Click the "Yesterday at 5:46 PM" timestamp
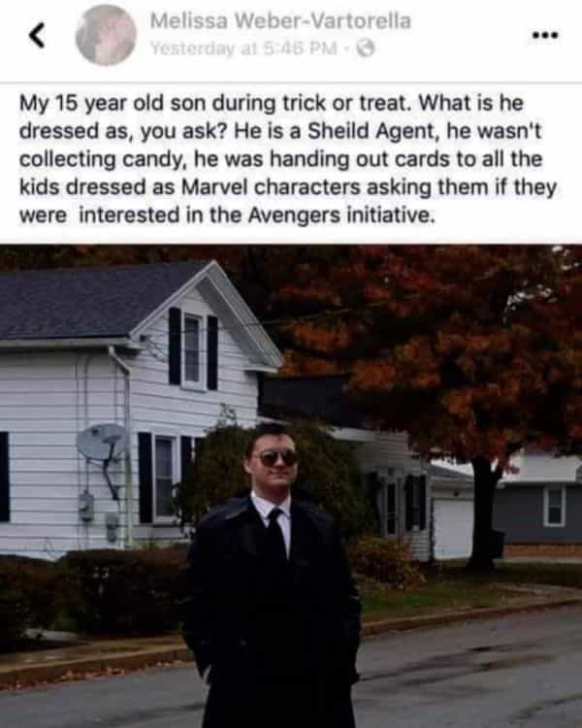 (244, 48)
